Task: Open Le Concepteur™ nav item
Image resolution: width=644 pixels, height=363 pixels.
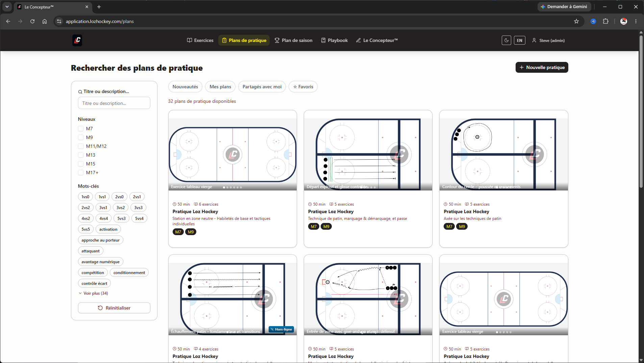Action: [x=377, y=40]
